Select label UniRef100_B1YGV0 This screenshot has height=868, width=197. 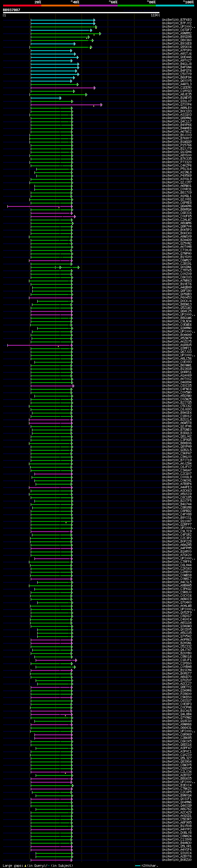pos(177,257)
